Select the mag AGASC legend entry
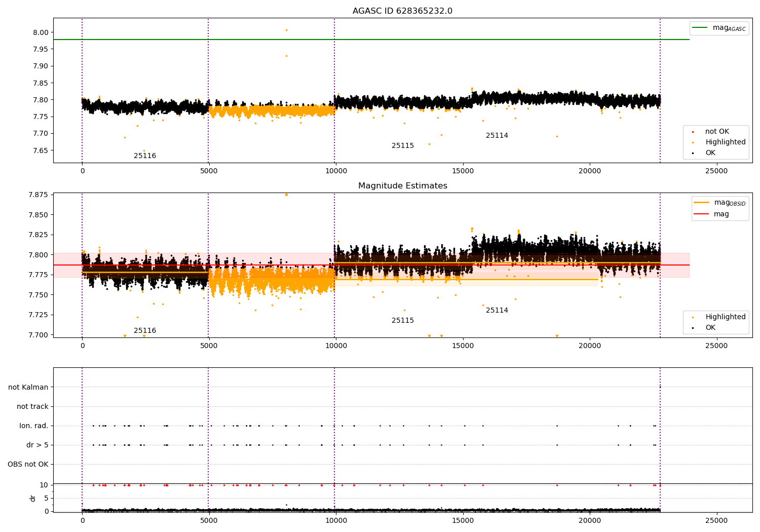760x532 pixels. [719, 28]
